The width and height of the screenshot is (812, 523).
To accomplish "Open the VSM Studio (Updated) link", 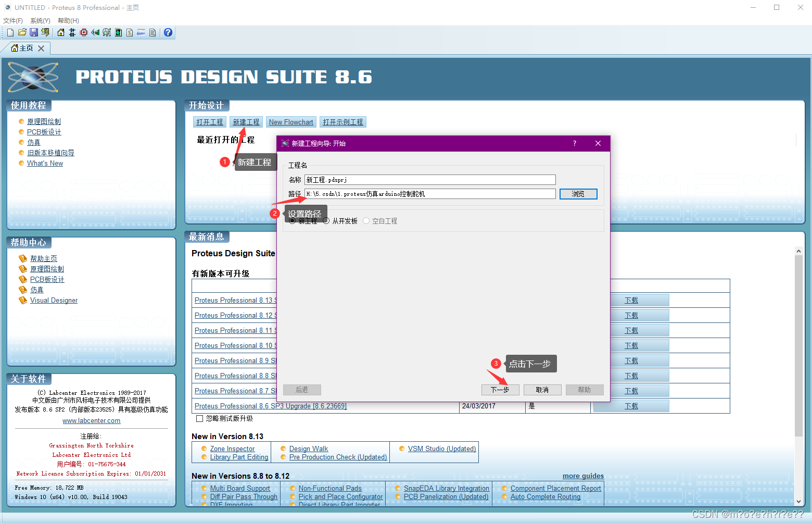I will pos(442,449).
